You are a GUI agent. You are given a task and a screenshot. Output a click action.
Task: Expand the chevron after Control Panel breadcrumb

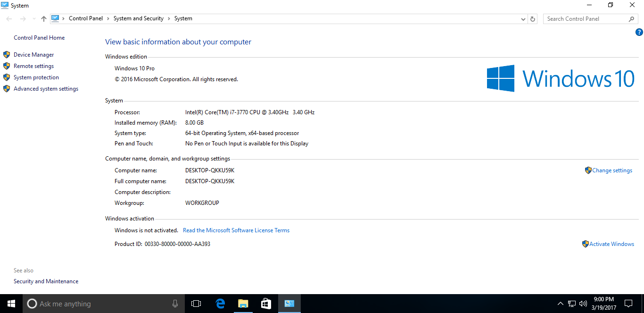[x=108, y=18]
